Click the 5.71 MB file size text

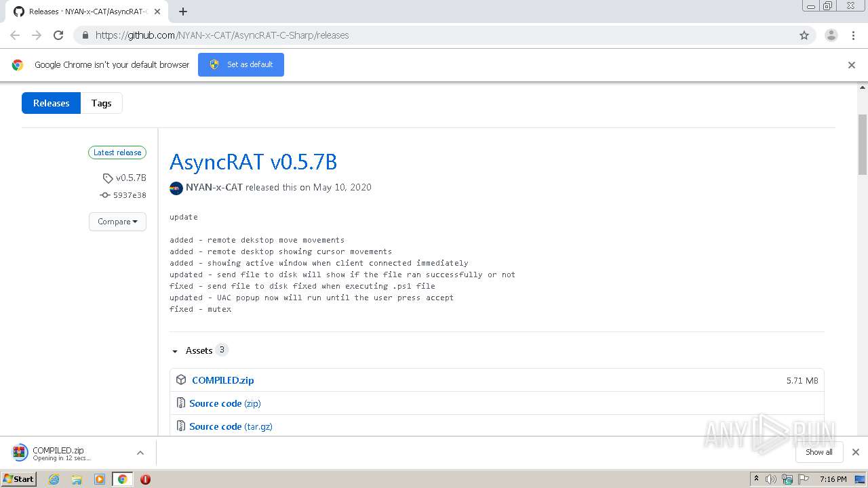click(802, 380)
